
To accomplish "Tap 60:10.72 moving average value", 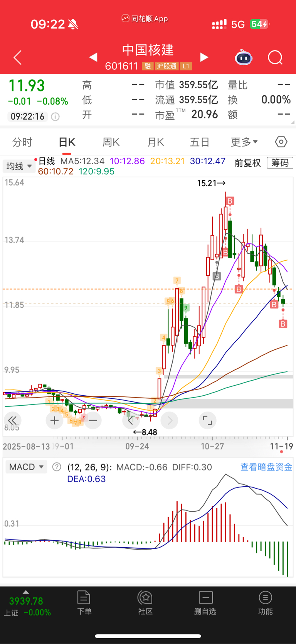I will click(x=55, y=171).
